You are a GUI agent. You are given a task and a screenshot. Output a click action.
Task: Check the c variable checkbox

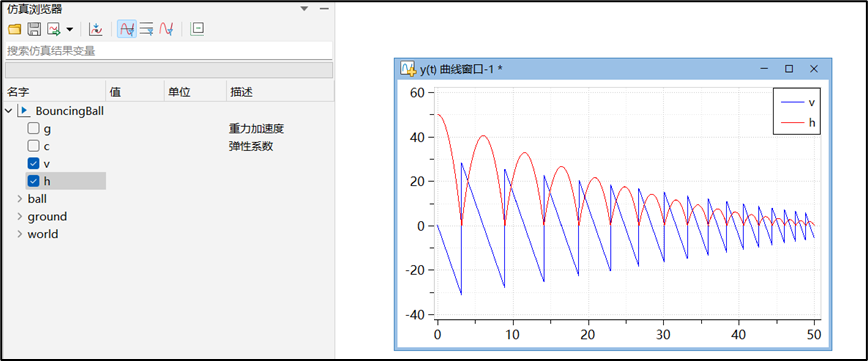(x=33, y=146)
